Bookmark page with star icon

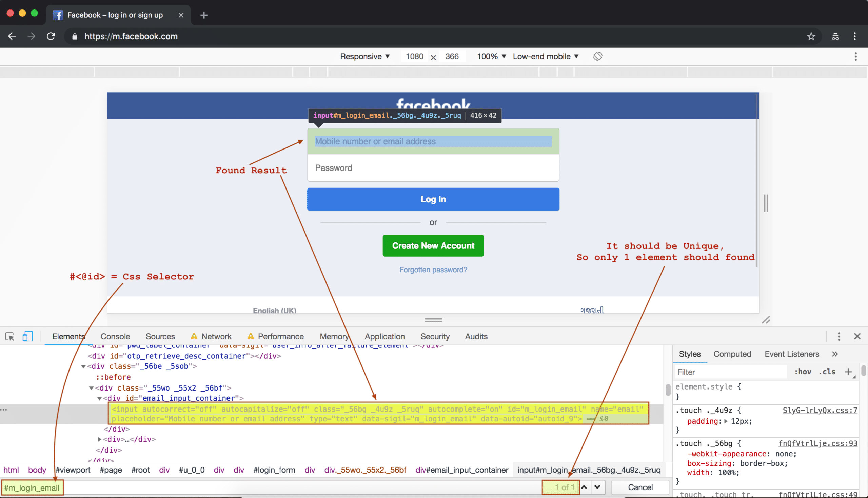pyautogui.click(x=811, y=36)
